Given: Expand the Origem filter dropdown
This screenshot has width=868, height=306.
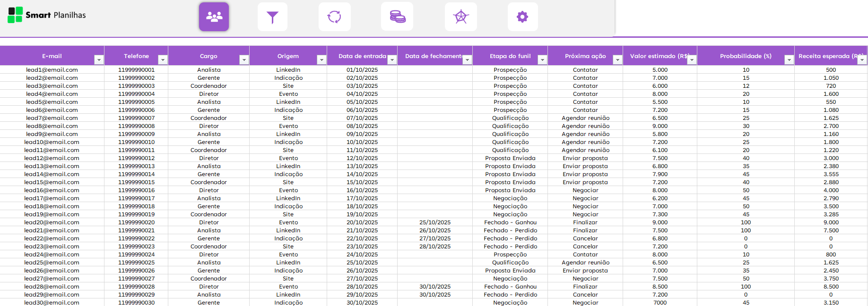Looking at the screenshot, I should pyautogui.click(x=321, y=60).
